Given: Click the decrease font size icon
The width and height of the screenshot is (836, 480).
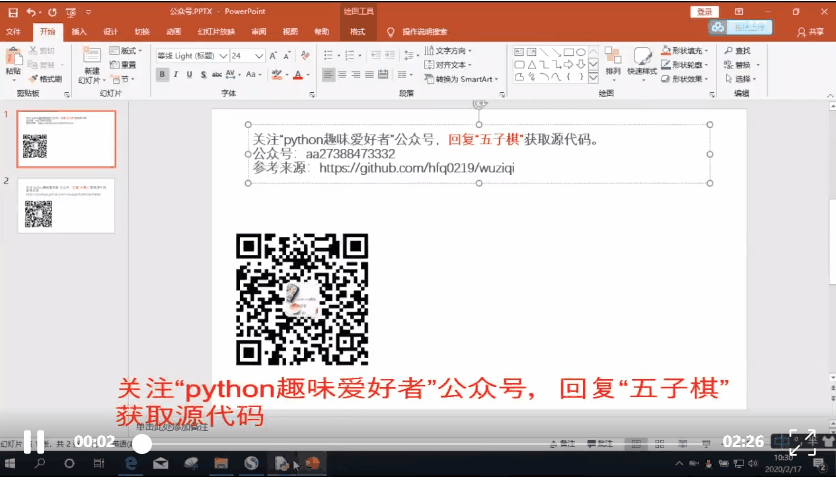Looking at the screenshot, I should (287, 55).
